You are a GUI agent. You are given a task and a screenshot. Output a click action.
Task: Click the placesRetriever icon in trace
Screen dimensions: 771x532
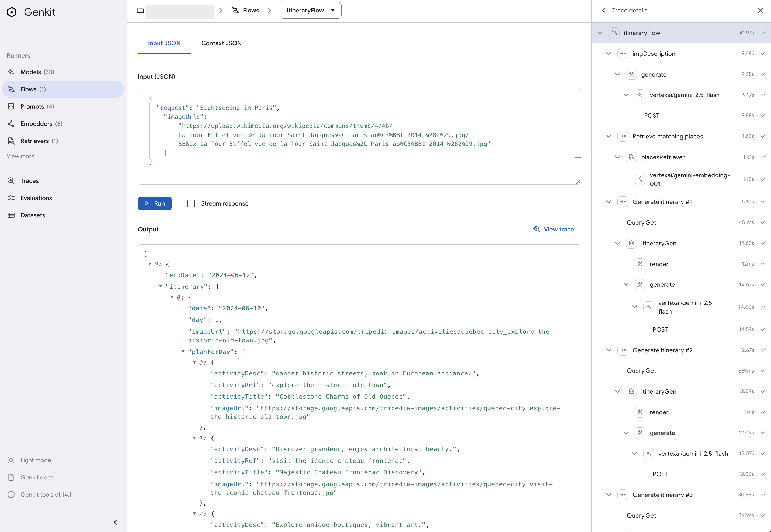click(x=631, y=157)
